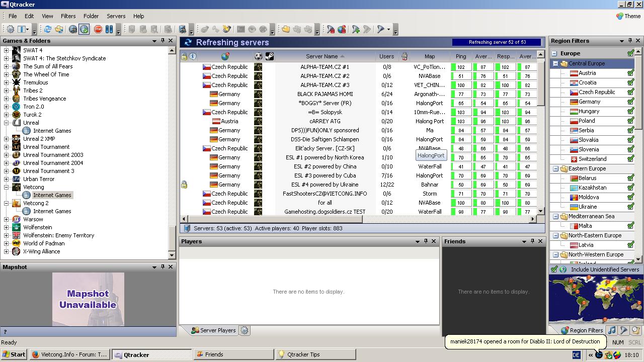Sort by the Server Name column header
This screenshot has width=644, height=362.
[x=325, y=56]
